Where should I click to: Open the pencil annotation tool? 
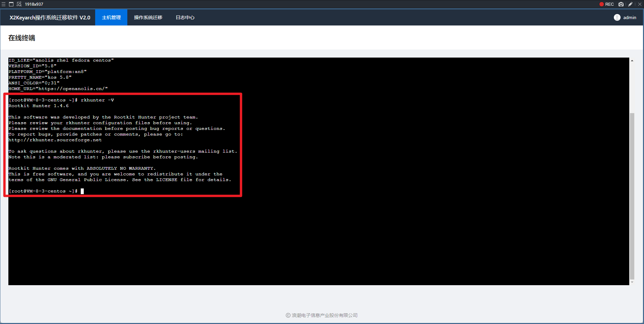coord(630,4)
